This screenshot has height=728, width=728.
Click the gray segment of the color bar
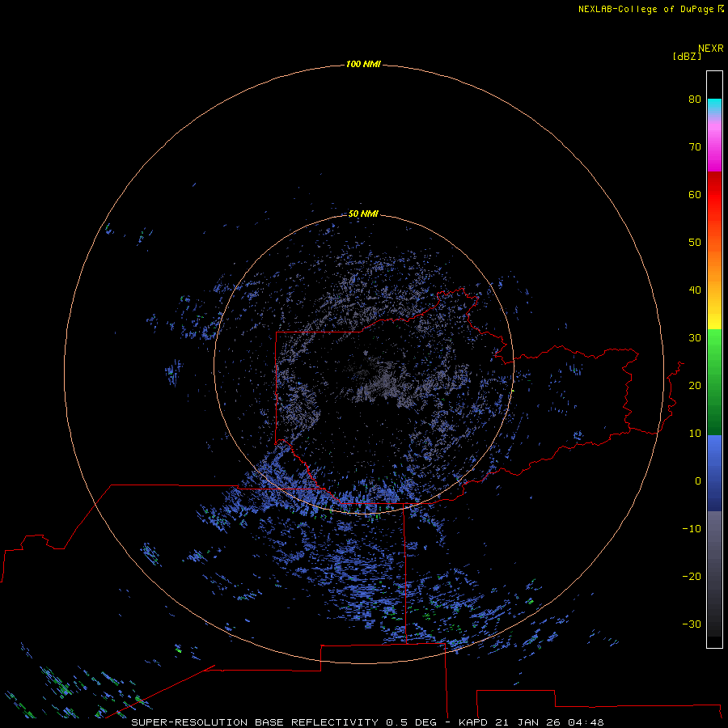(x=714, y=574)
